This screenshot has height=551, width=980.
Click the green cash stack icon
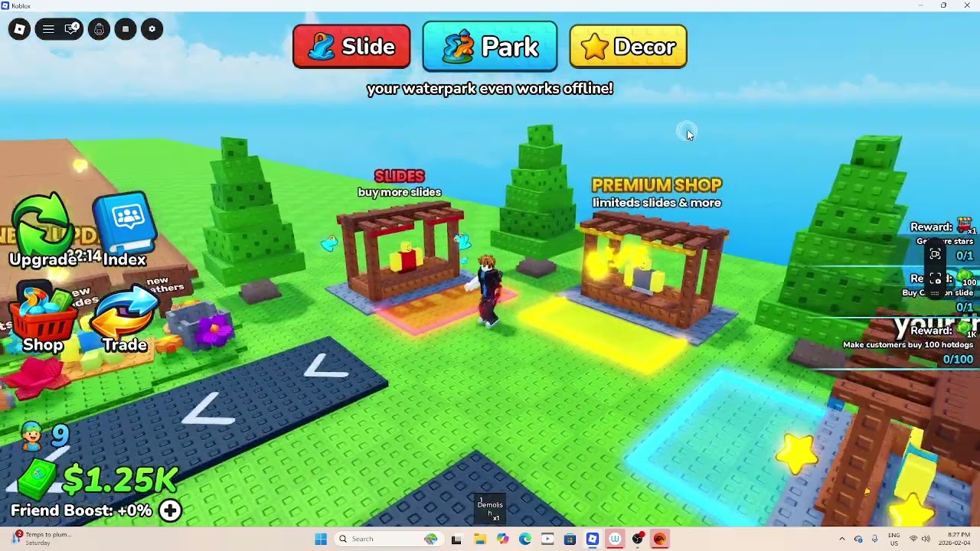coord(35,480)
